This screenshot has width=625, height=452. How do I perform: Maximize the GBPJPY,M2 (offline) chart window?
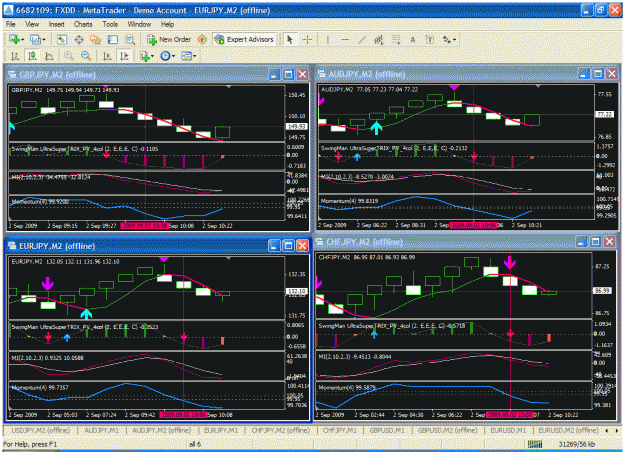coord(288,75)
